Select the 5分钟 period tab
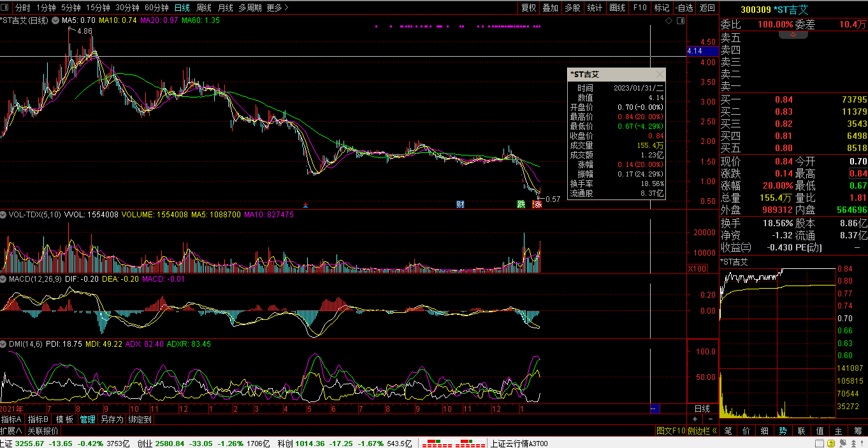 pyautogui.click(x=71, y=8)
